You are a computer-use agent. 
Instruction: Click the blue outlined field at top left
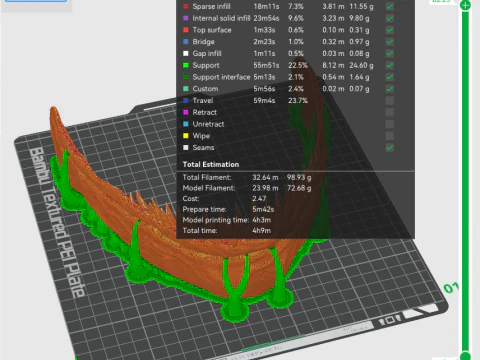point(36,1)
